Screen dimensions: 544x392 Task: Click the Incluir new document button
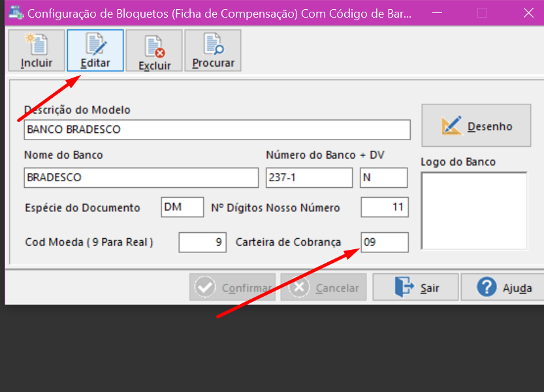(x=37, y=51)
